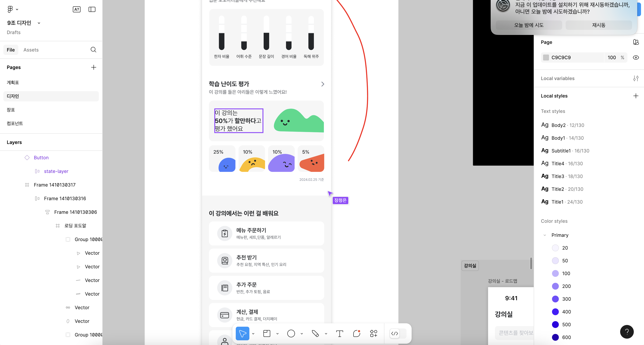Select the Pen tool in toolbar
Viewport: 644px width, 345px height.
(x=315, y=333)
